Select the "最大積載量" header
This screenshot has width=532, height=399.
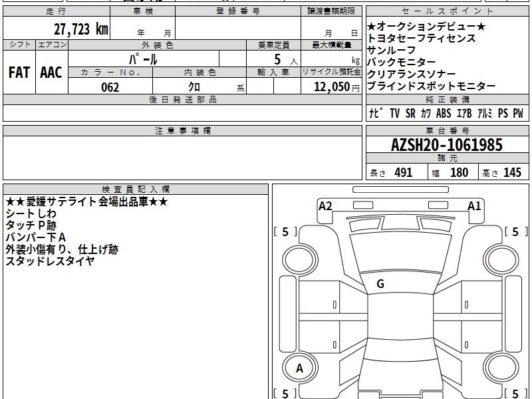pyautogui.click(x=331, y=45)
